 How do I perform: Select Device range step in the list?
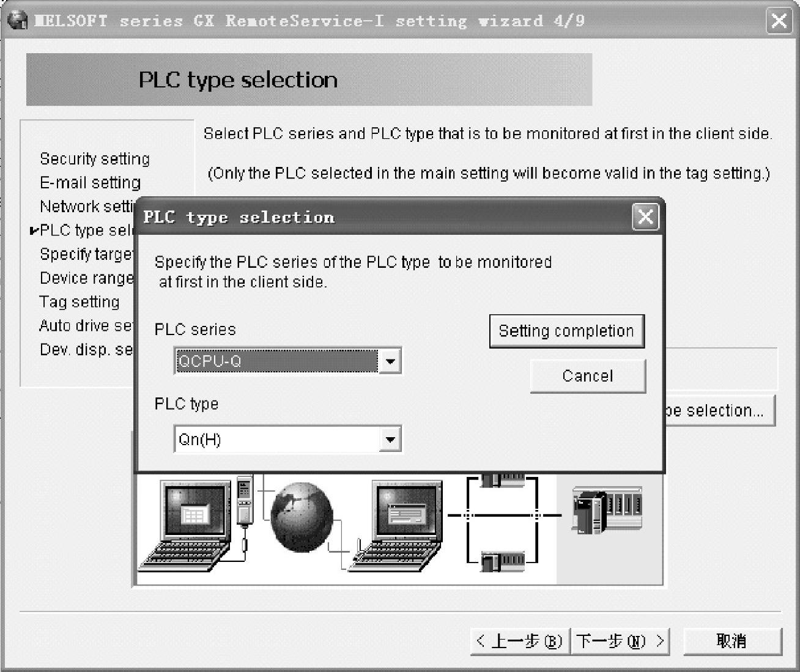click(87, 278)
